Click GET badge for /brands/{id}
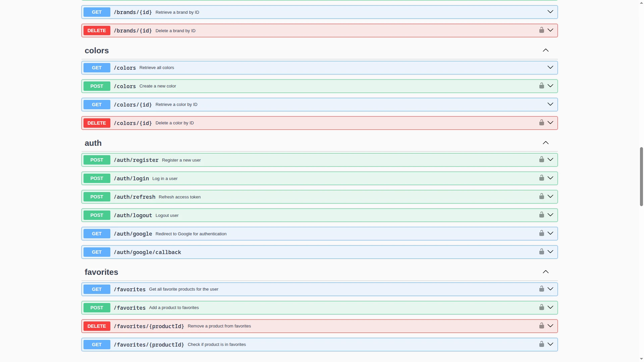 97,12
